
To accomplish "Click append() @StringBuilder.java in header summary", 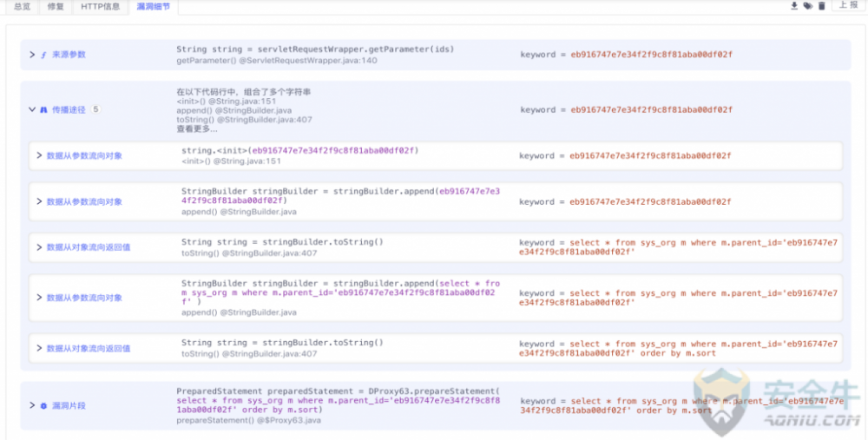I will [x=234, y=110].
